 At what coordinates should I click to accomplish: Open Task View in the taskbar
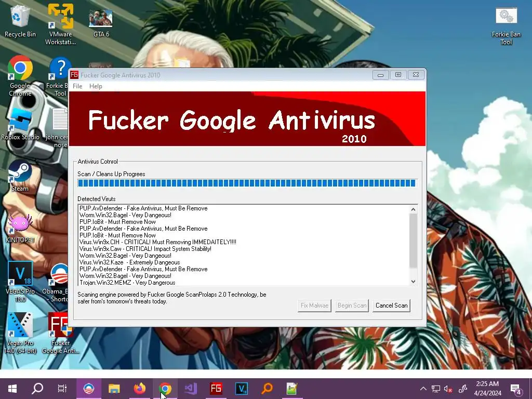click(62, 389)
